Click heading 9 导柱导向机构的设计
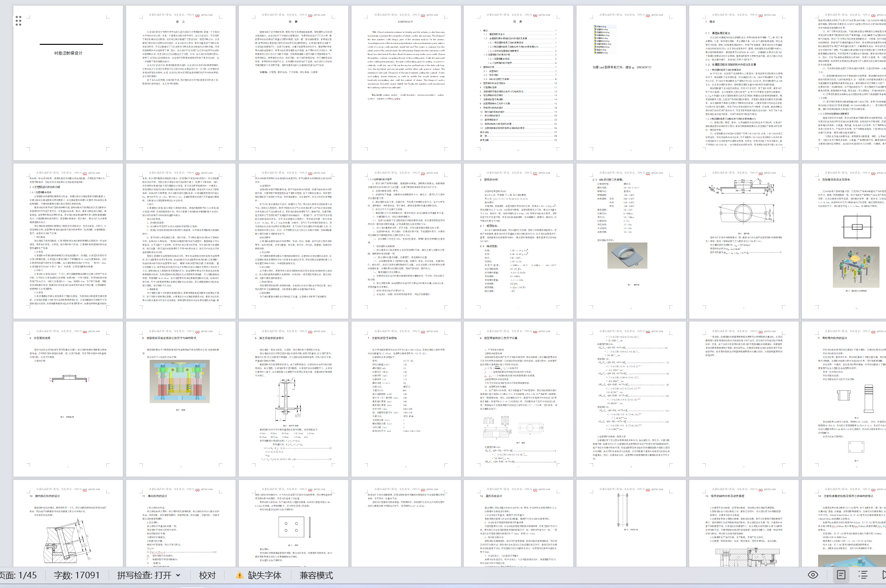 click(838, 338)
